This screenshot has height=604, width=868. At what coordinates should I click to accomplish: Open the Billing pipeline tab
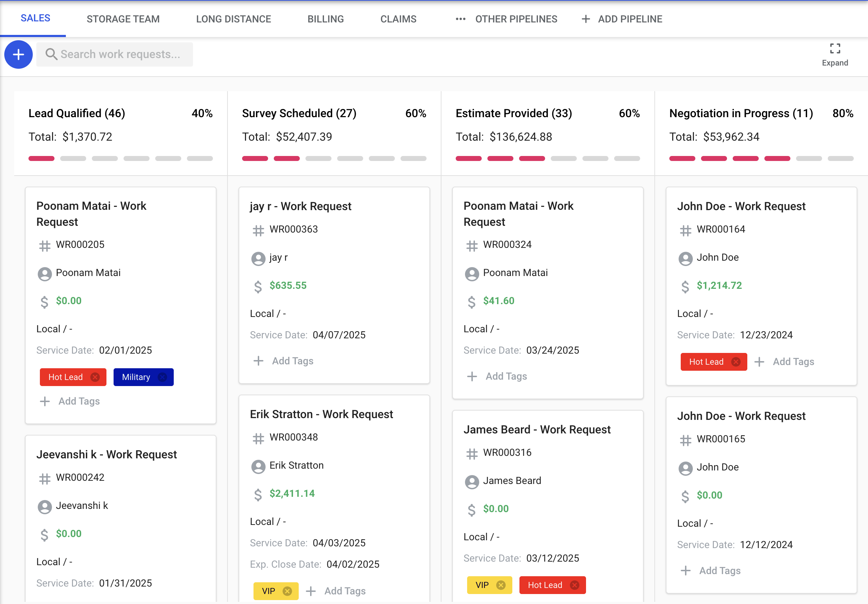pos(325,19)
